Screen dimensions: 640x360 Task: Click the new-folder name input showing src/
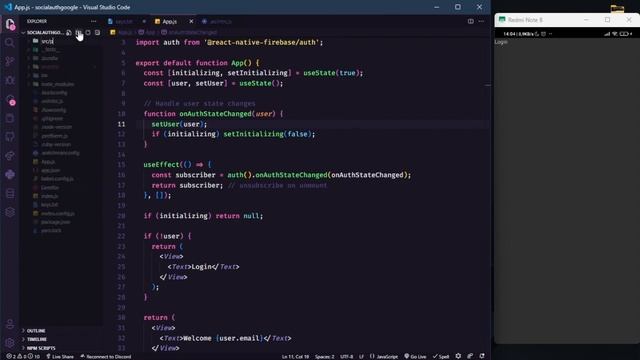[x=71, y=41]
